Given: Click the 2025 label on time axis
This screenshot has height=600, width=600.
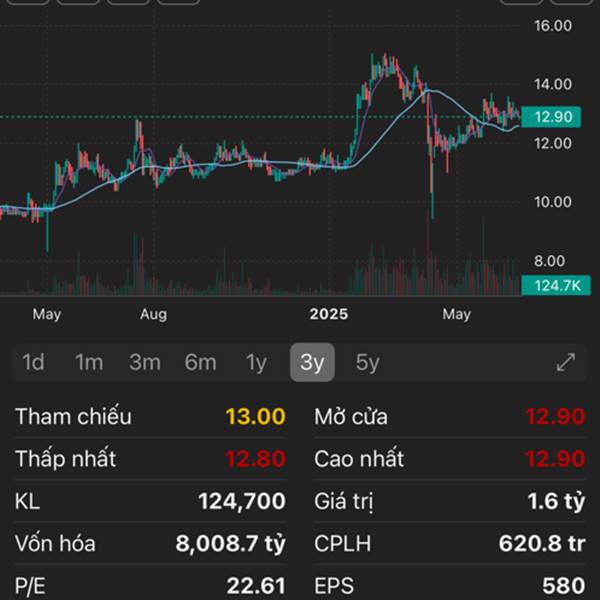Looking at the screenshot, I should (329, 314).
